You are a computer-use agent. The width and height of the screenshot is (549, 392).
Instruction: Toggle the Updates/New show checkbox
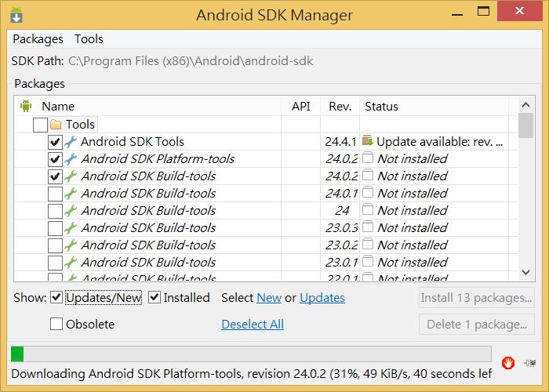[x=56, y=297]
